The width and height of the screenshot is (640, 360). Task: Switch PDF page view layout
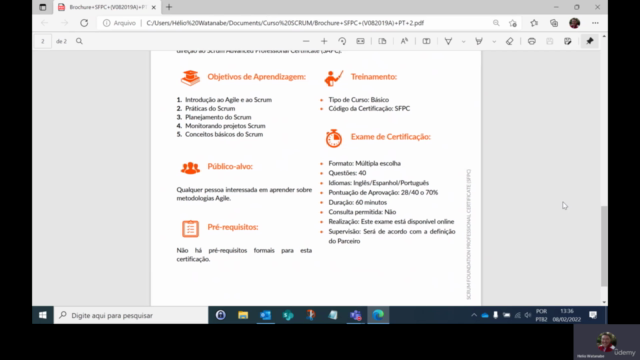tap(382, 41)
